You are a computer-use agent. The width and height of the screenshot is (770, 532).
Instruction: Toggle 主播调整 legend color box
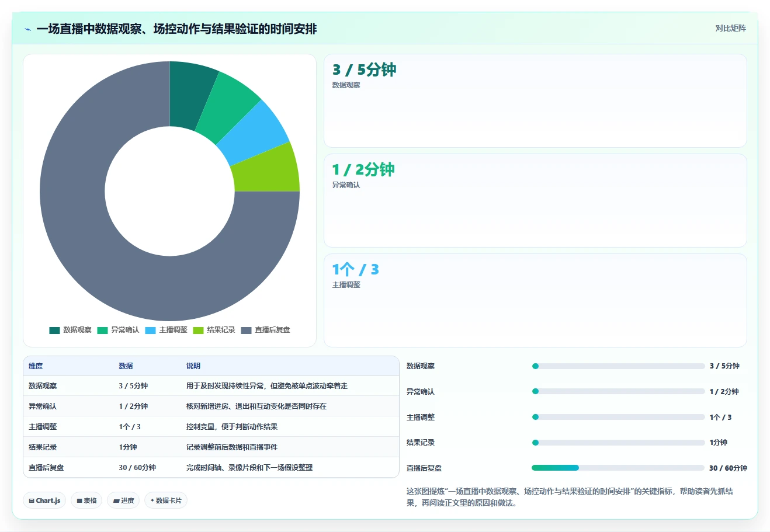pyautogui.click(x=150, y=330)
